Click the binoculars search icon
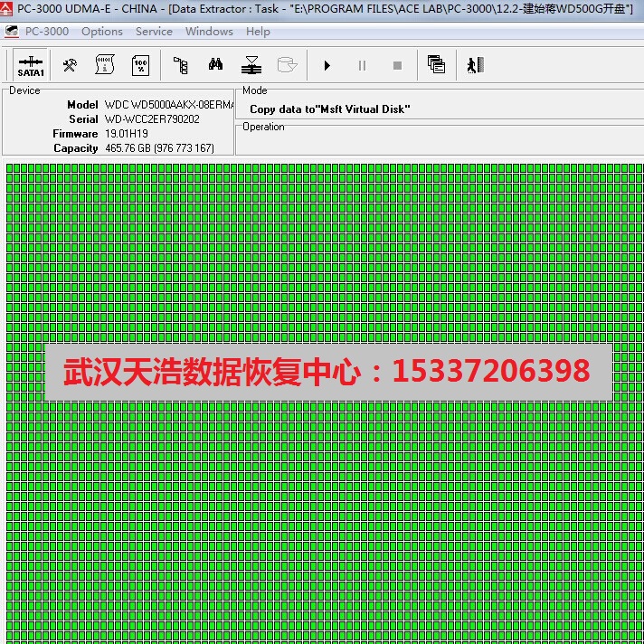This screenshot has height=644, width=644. tap(216, 65)
